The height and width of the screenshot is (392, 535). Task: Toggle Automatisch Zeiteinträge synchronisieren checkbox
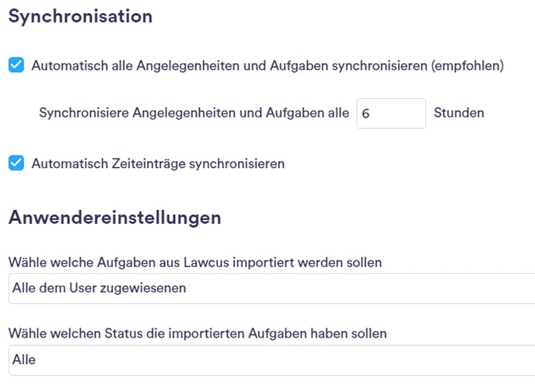pyautogui.click(x=16, y=163)
